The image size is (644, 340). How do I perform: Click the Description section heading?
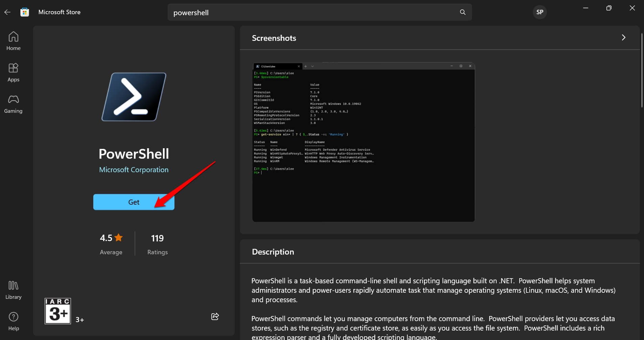click(273, 252)
